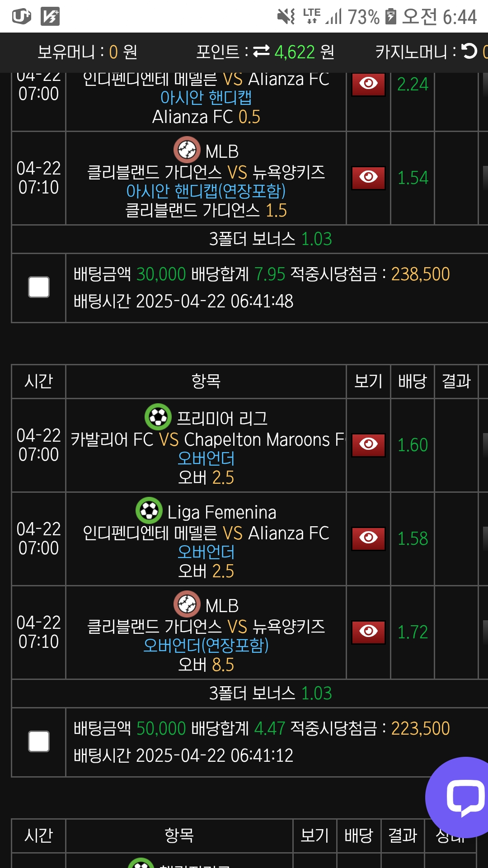Check the box for the 30,000 bet slip
The height and width of the screenshot is (868, 488).
pos(39,287)
